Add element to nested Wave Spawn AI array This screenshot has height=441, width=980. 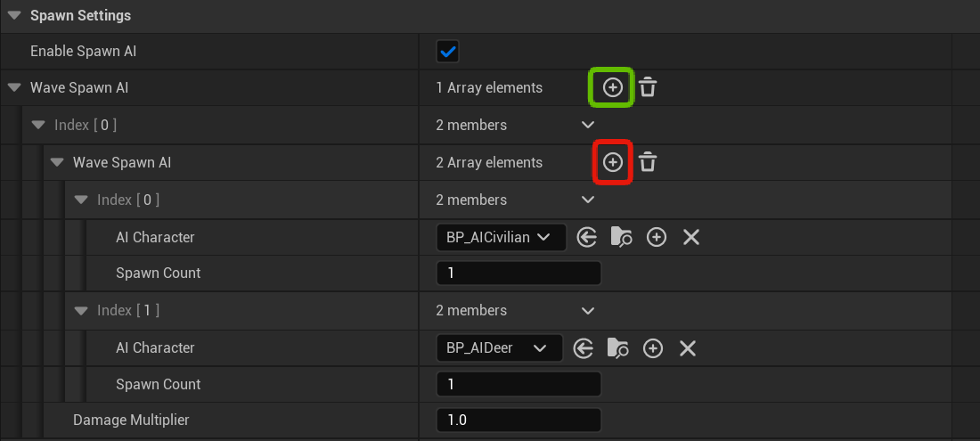[612, 162]
